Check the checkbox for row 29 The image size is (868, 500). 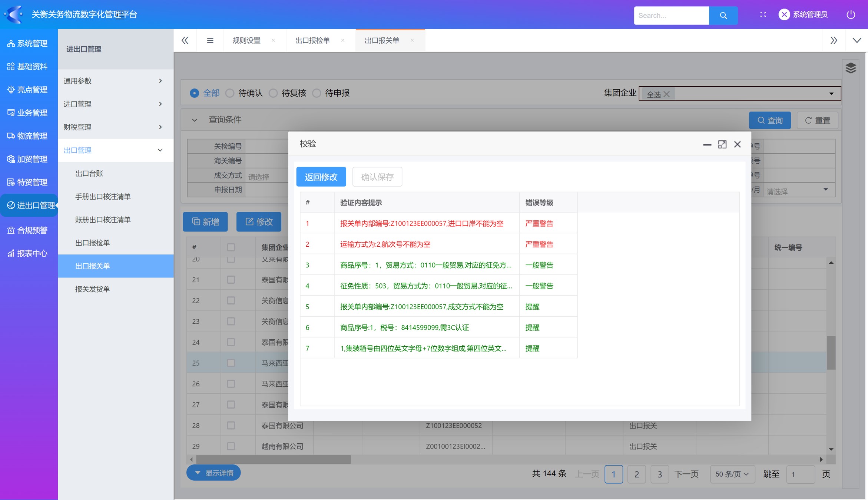(231, 446)
